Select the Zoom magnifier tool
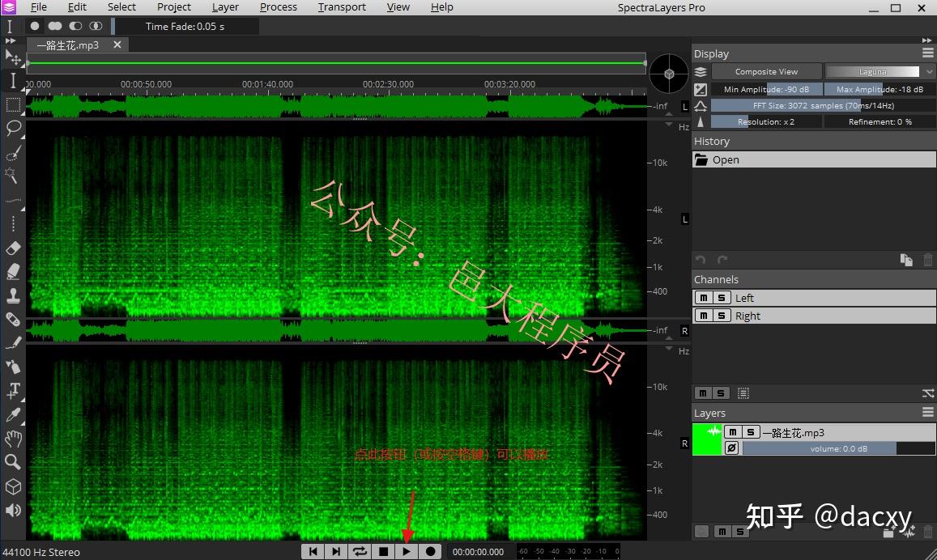 pyautogui.click(x=12, y=462)
